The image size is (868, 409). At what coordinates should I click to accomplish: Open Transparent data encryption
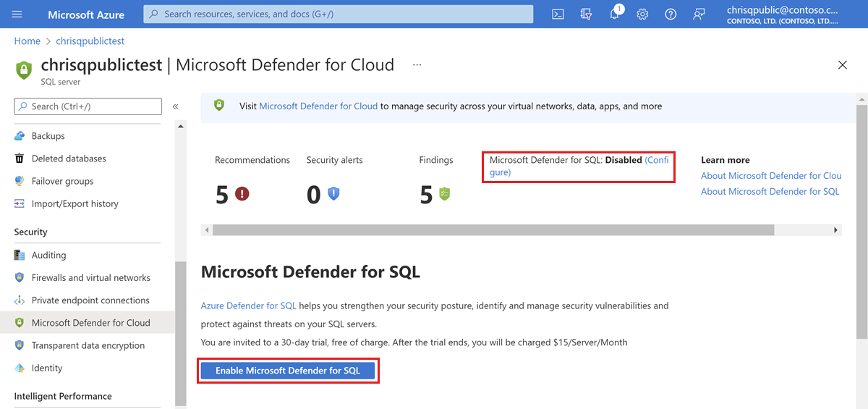[88, 345]
